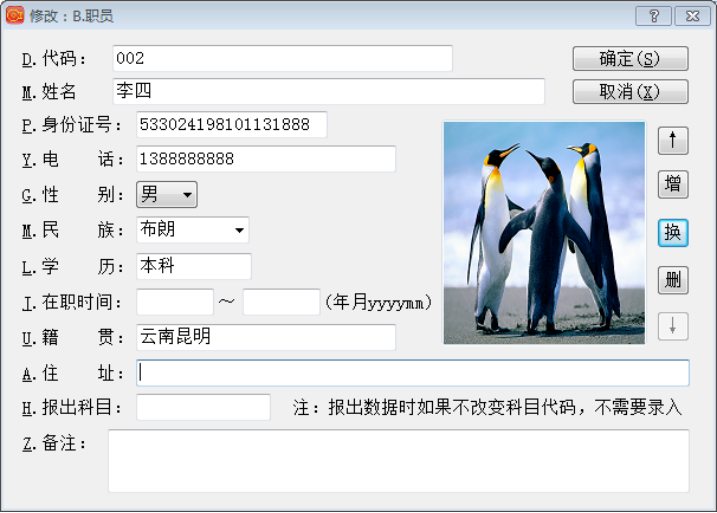Click the 增 add photo button
This screenshot has width=717, height=513.
point(673,185)
